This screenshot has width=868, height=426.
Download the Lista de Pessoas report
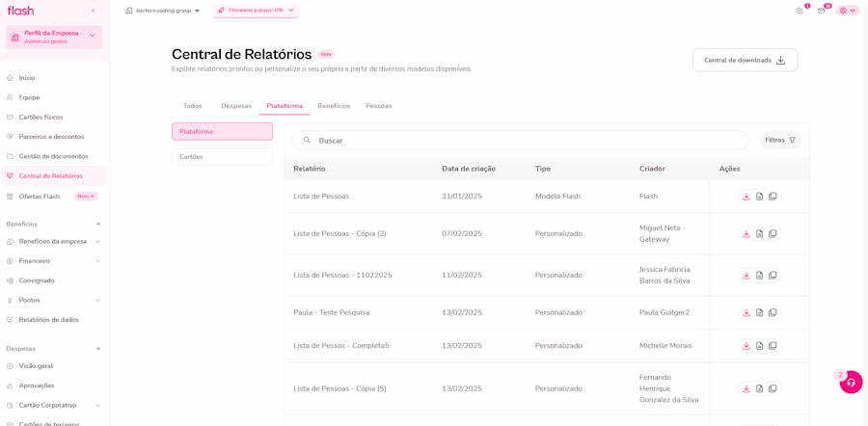click(x=746, y=197)
